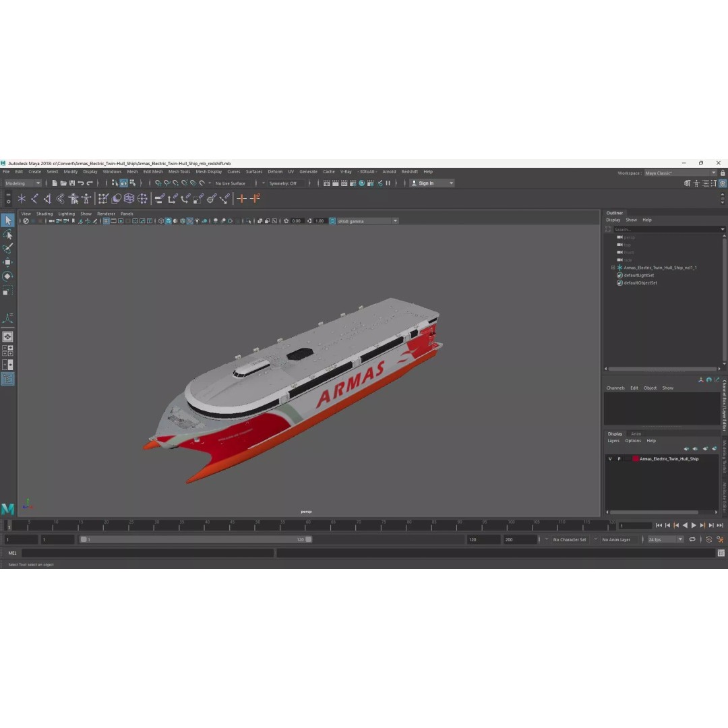Screen dimensions: 728x728
Task: Click the asterisk-shaped first shelf icon
Action: [x=22, y=199]
